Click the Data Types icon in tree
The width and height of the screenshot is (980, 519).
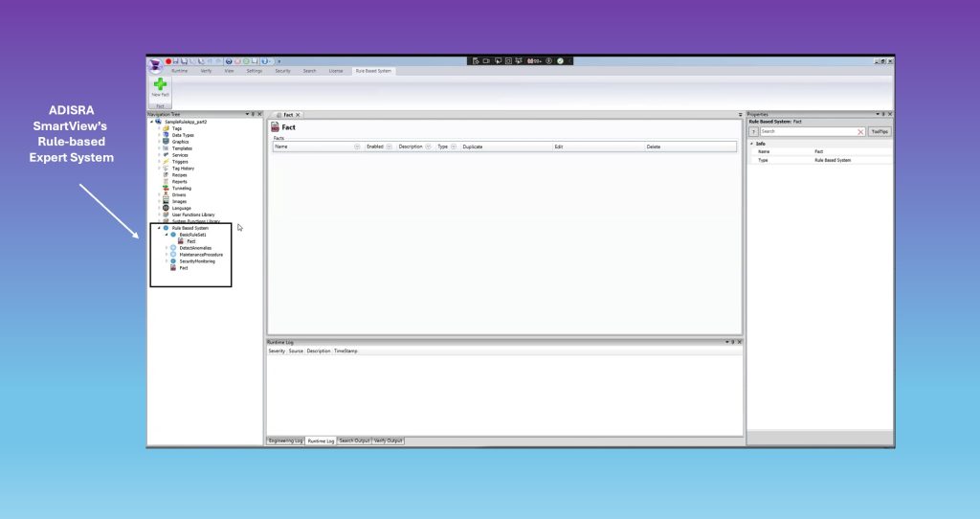coord(167,135)
